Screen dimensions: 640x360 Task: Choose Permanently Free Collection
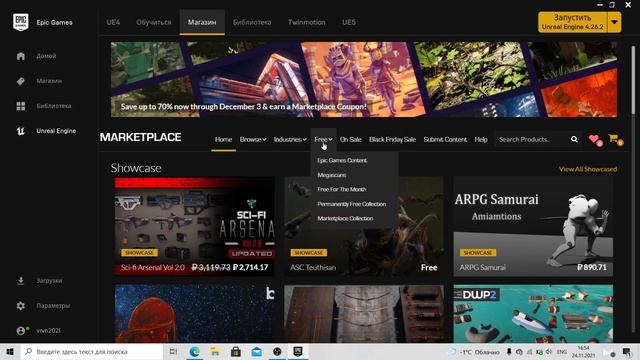351,204
